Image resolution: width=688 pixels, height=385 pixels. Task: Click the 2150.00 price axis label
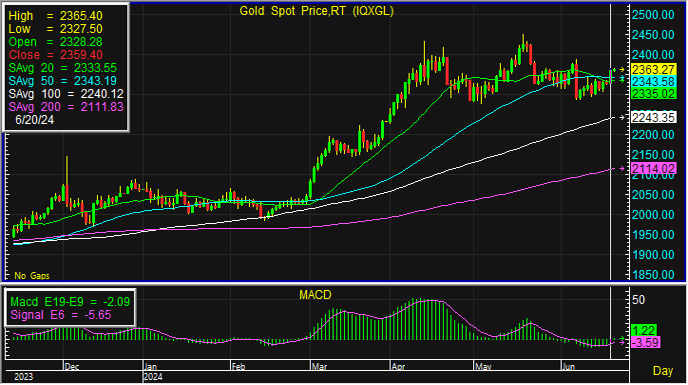pos(653,155)
